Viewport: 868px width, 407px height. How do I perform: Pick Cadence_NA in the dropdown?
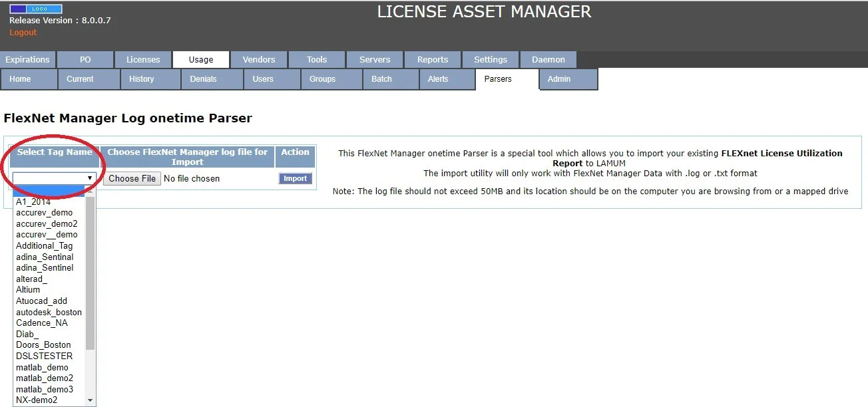[x=50, y=323]
